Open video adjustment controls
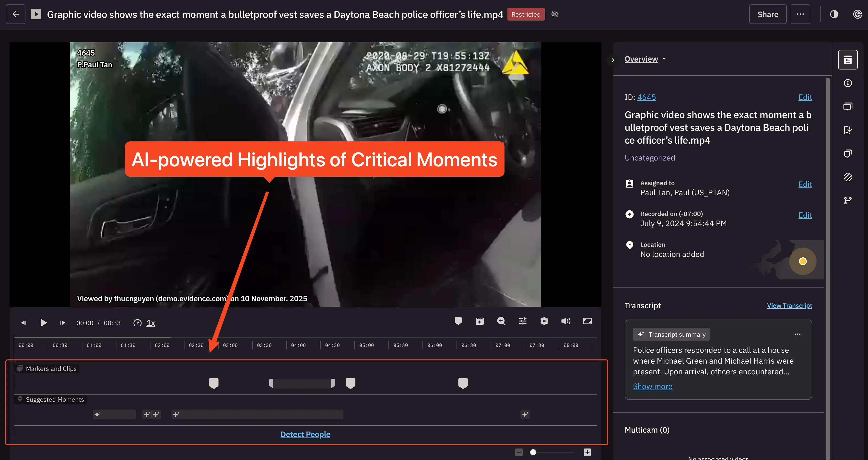Screen dimensions: 868x460 (522, 321)
